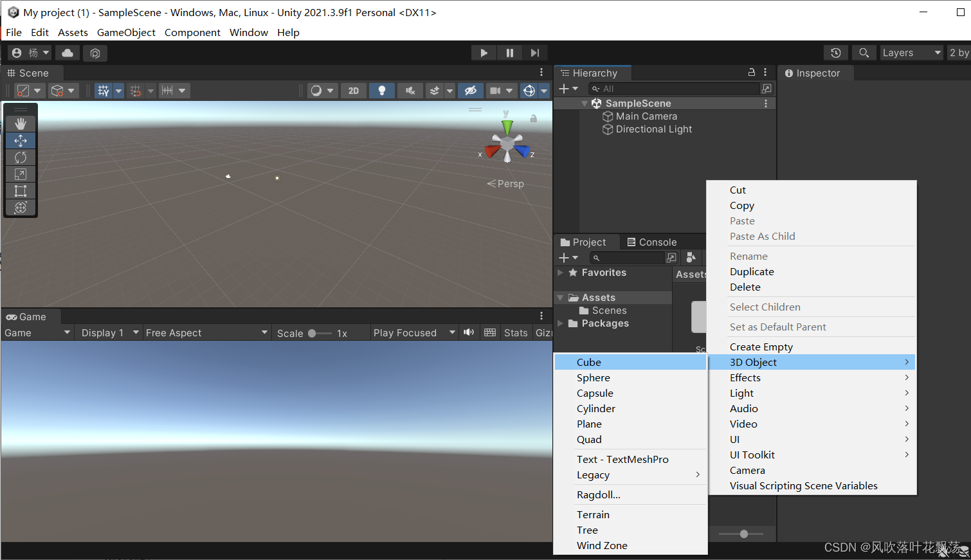Image resolution: width=971 pixels, height=560 pixels.
Task: Toggle the Scene grid visibility button
Action: (104, 91)
